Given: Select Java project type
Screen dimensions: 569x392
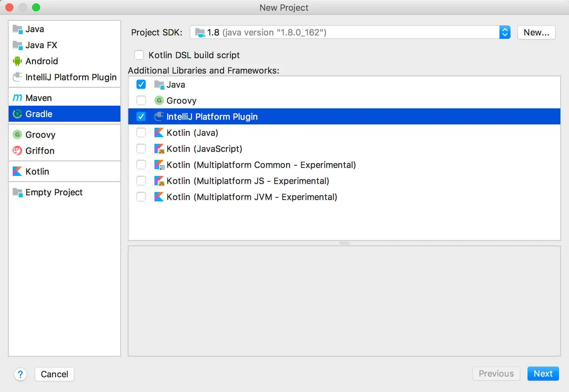Looking at the screenshot, I should [x=65, y=29].
